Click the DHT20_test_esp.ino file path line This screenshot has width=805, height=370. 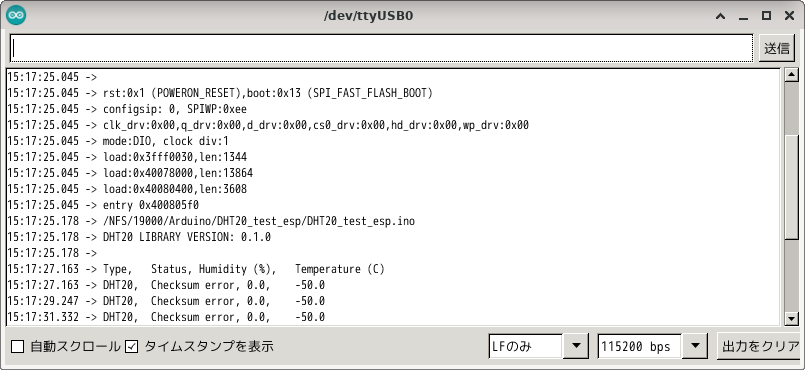tap(211, 221)
